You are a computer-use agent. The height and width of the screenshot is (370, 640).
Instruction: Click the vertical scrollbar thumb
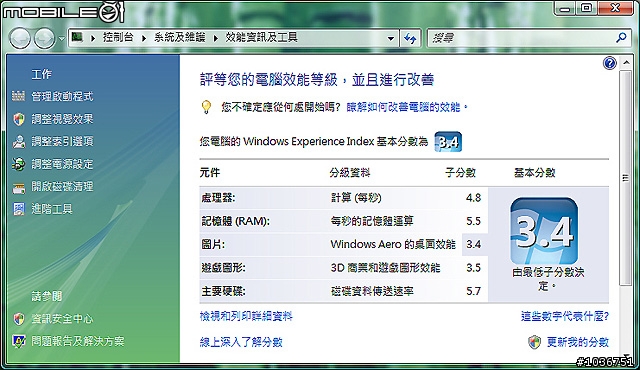click(x=625, y=178)
